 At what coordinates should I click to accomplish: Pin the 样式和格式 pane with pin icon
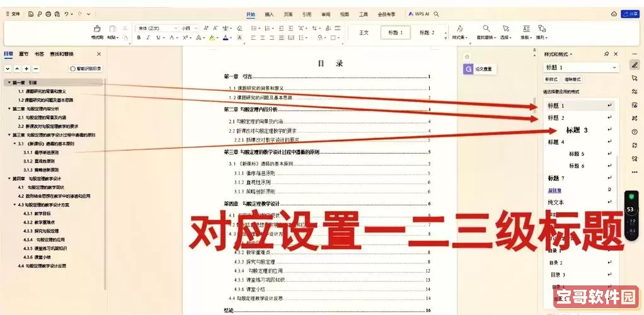[x=606, y=54]
